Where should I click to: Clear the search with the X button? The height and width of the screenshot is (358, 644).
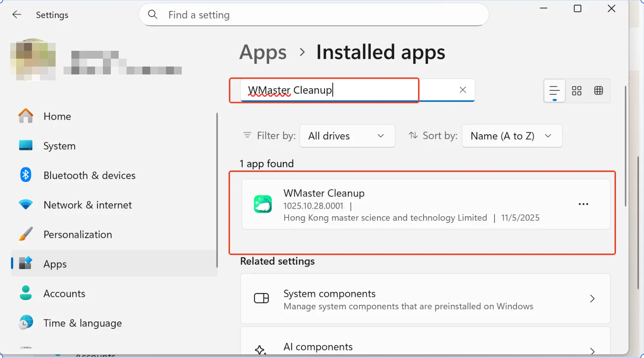pos(462,90)
